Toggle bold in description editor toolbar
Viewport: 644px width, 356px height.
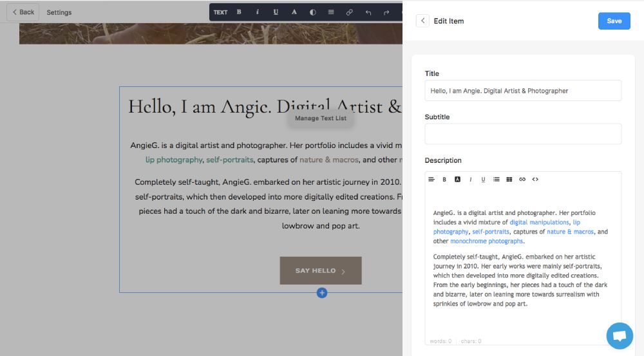(444, 180)
